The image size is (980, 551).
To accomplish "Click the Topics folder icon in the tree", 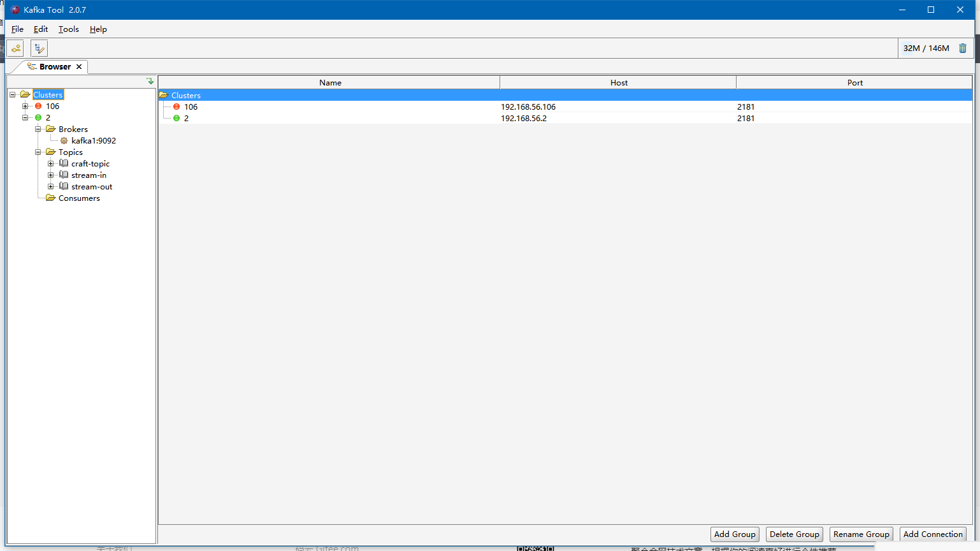I will pyautogui.click(x=51, y=152).
